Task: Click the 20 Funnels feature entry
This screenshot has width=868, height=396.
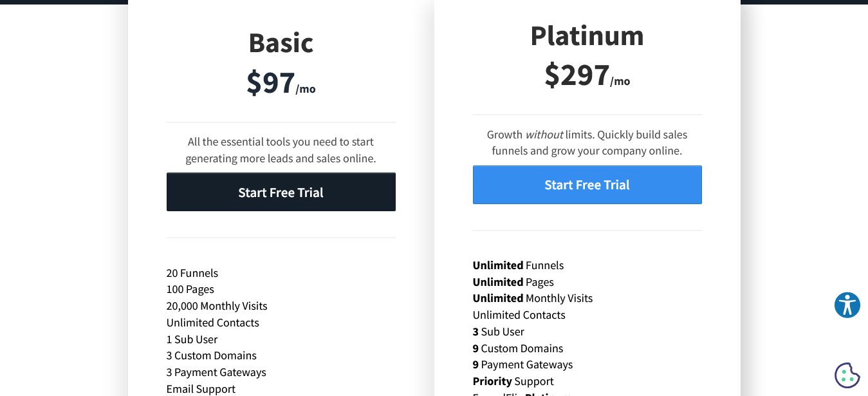Action: point(192,273)
